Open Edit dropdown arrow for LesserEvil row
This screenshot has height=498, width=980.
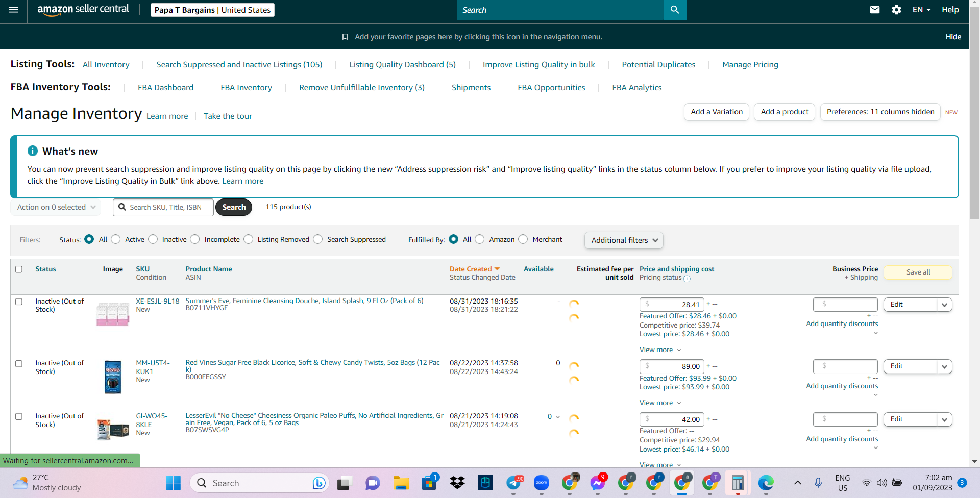[x=945, y=420]
